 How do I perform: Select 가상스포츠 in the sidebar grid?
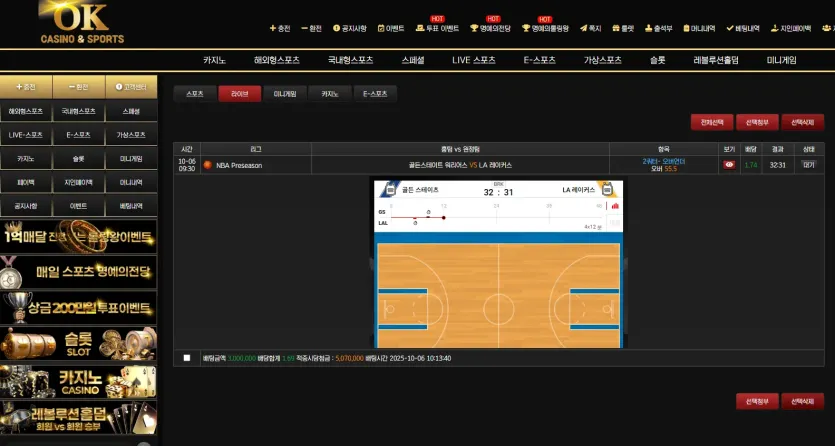pyautogui.click(x=130, y=135)
